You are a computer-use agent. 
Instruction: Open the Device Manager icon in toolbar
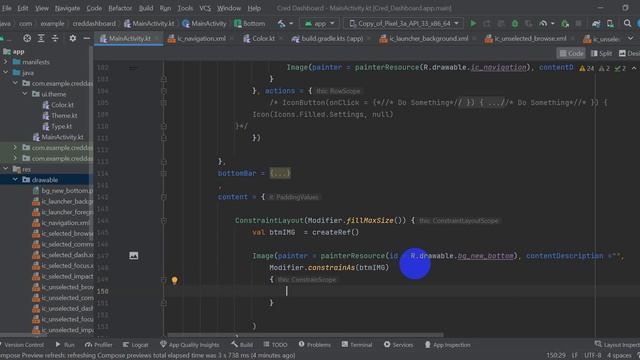[x=610, y=24]
